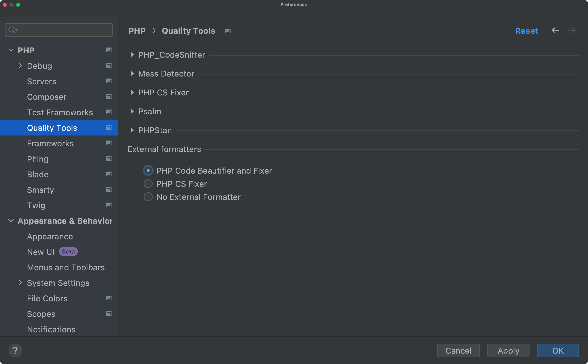
Task: Click the PHP CS Fixer panel icon
Action: coord(133,92)
